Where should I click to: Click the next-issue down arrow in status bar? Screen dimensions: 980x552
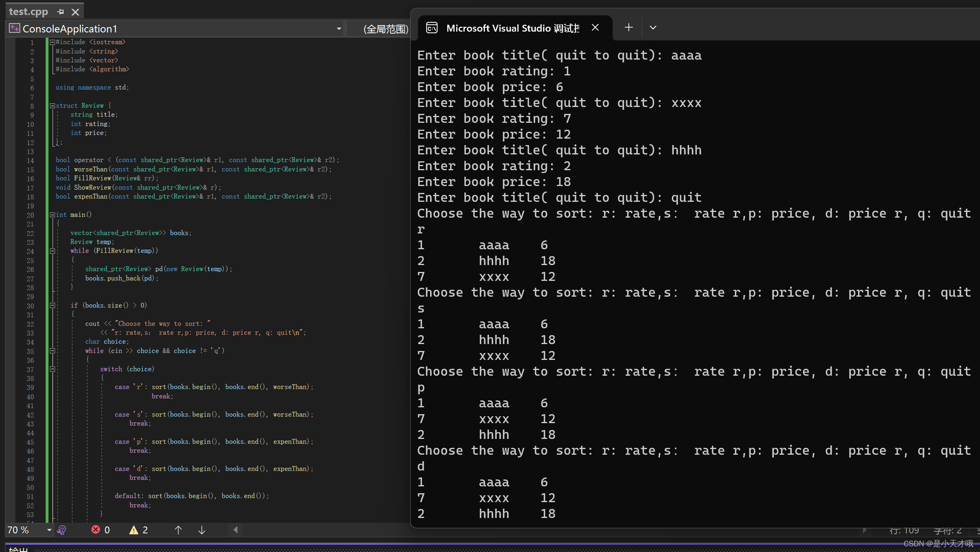[x=201, y=530]
